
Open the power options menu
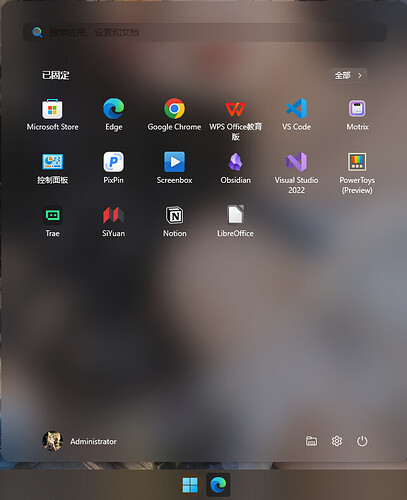pyautogui.click(x=362, y=441)
